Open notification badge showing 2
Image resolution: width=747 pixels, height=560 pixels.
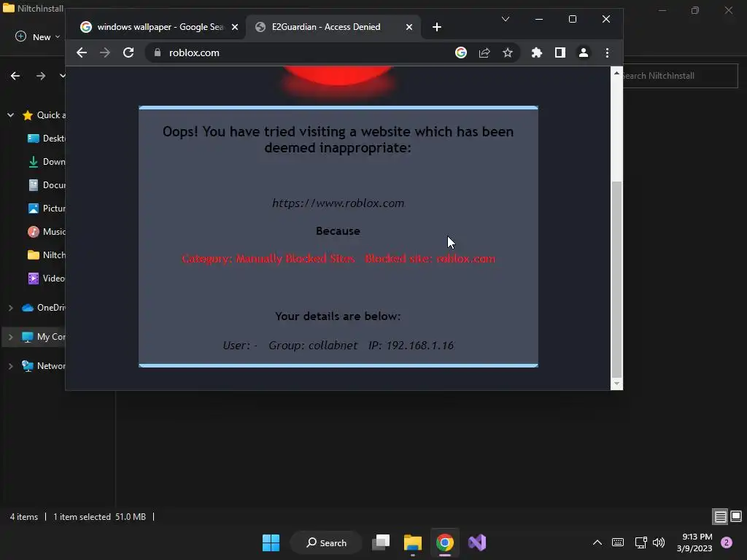[727, 542]
